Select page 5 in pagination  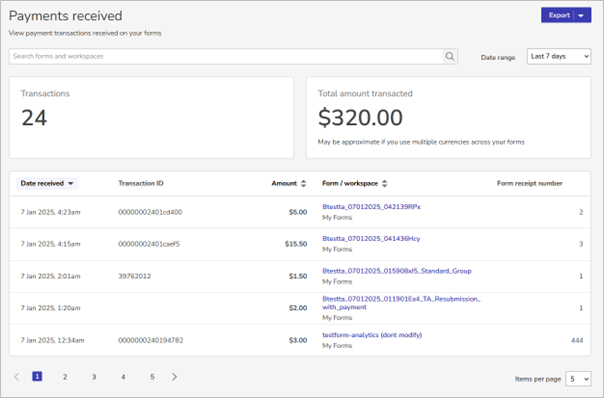pyautogui.click(x=152, y=377)
